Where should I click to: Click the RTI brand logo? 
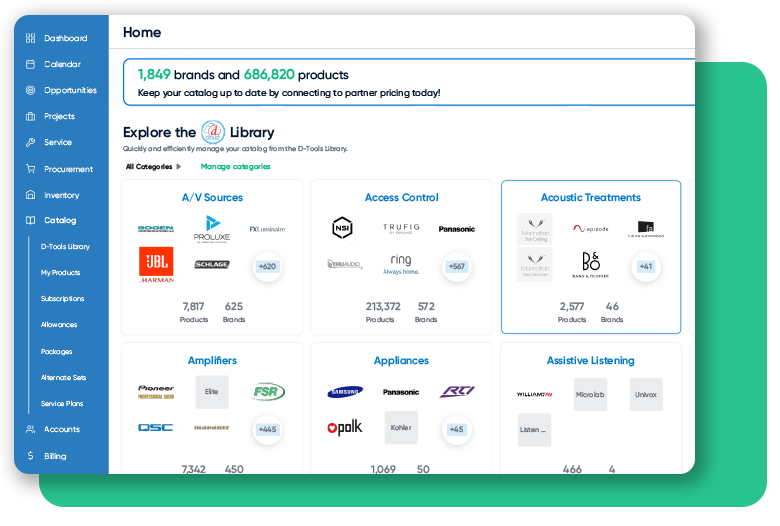(x=457, y=392)
